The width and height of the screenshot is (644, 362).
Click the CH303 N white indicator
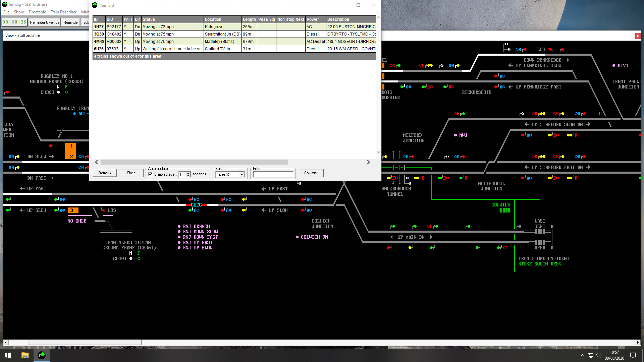(58, 92)
